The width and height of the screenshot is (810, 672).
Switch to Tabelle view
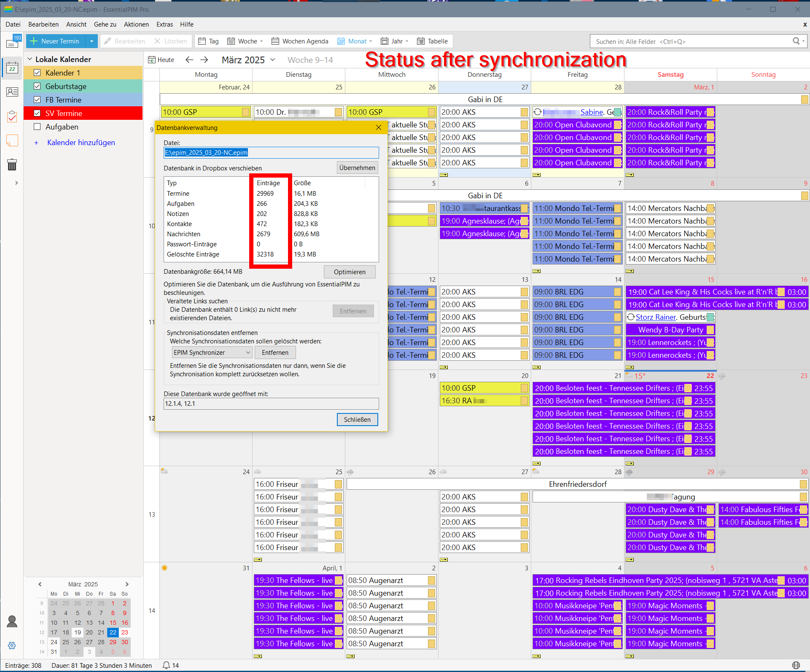[432, 41]
